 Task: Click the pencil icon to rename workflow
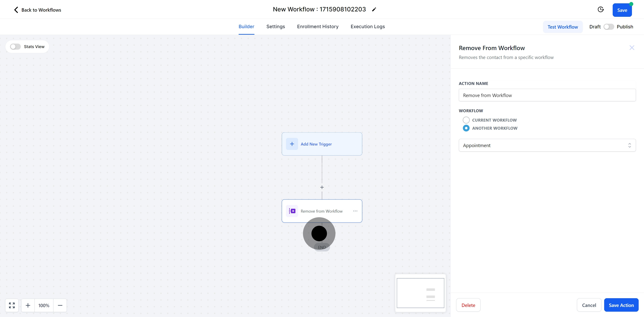(374, 9)
